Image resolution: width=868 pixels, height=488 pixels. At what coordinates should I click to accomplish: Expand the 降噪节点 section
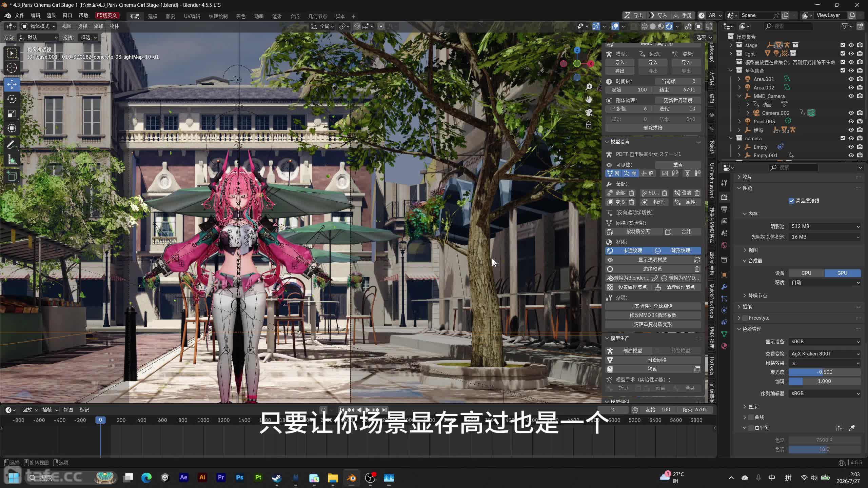click(745, 296)
